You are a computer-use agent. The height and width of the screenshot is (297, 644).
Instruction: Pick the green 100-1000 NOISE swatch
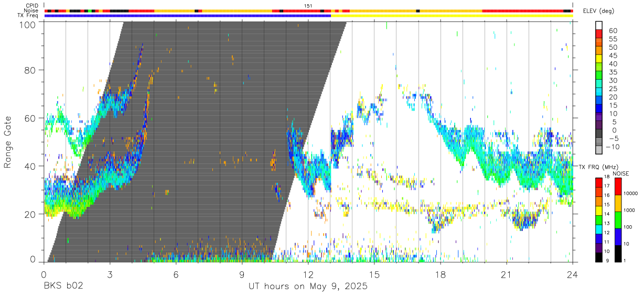point(618,220)
